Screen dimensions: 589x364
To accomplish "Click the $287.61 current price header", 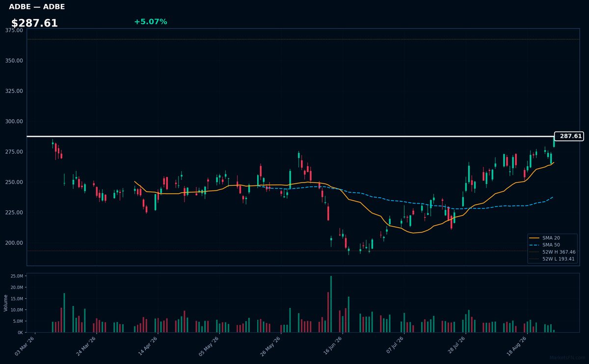I will pos(34,23).
